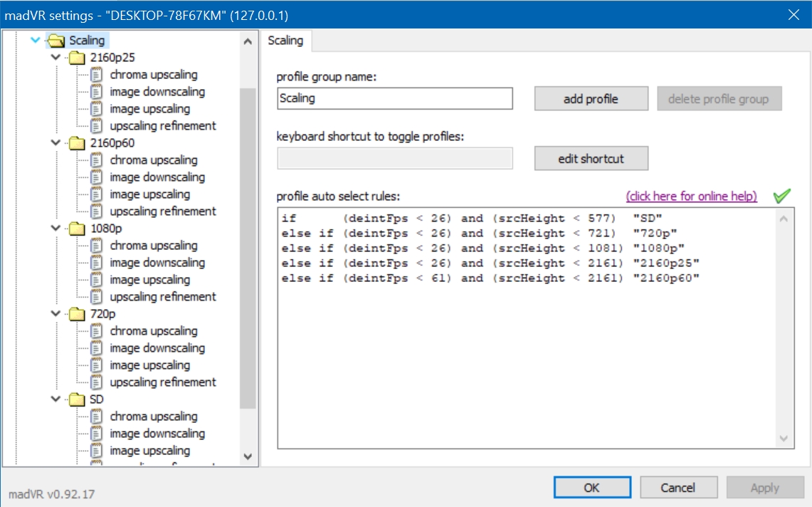Click the tree panel scrollbar down arrow
The width and height of the screenshot is (812, 507).
pyautogui.click(x=248, y=456)
